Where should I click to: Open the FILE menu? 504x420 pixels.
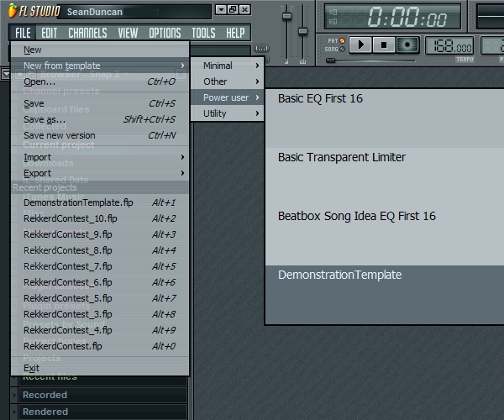pyautogui.click(x=23, y=33)
